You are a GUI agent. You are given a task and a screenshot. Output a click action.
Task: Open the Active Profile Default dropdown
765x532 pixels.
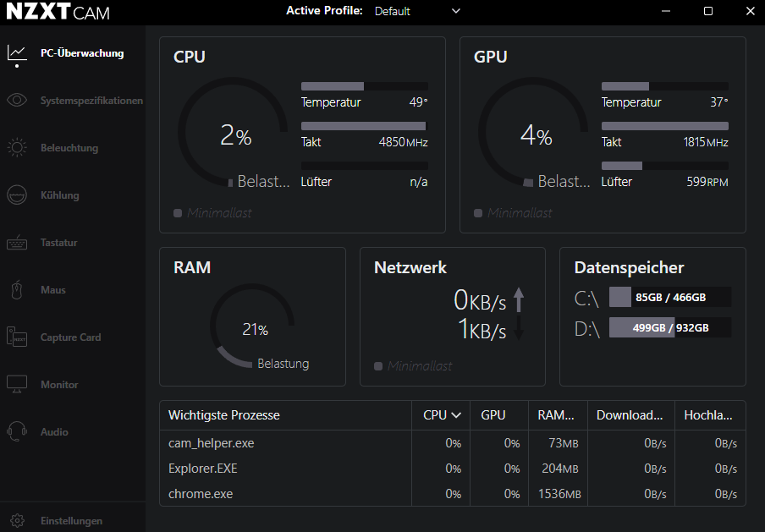click(x=417, y=11)
